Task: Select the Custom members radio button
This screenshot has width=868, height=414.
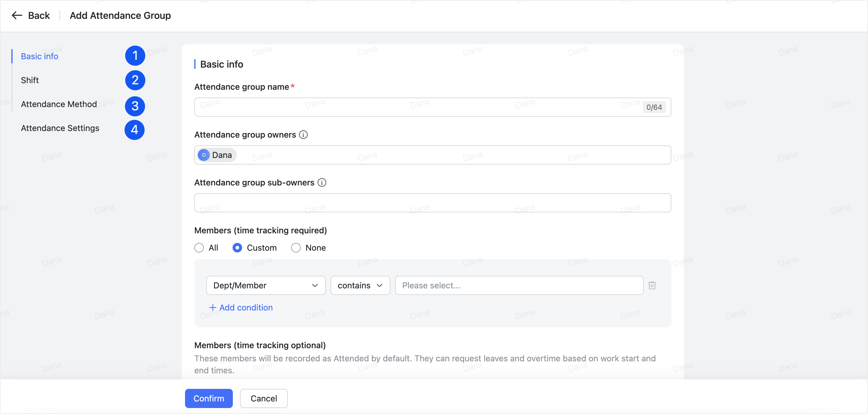Action: tap(238, 247)
